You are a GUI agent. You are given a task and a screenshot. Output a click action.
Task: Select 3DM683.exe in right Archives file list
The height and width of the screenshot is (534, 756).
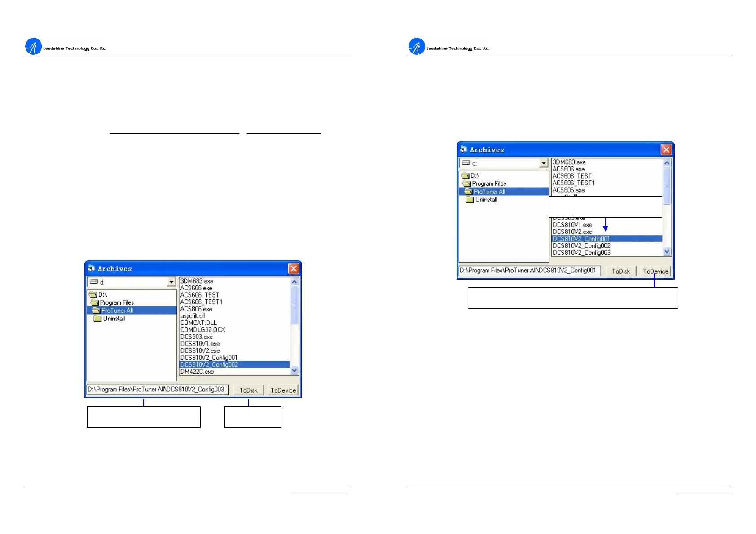click(569, 162)
